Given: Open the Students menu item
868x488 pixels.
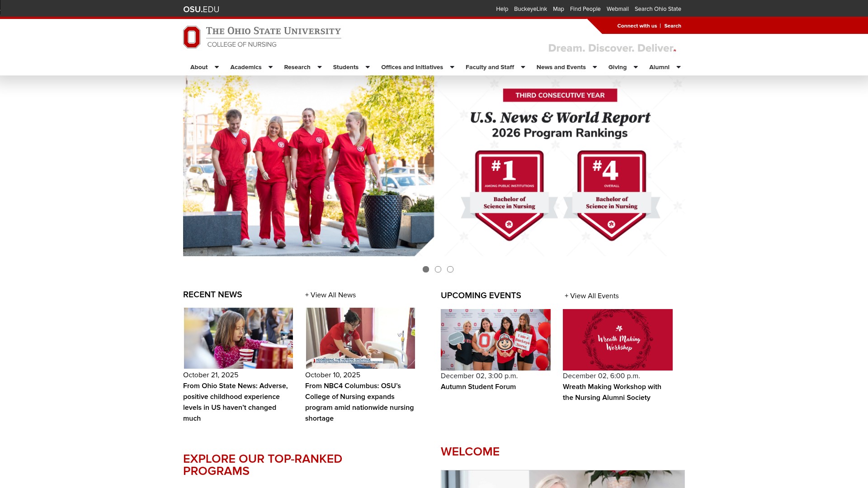Looking at the screenshot, I should tap(346, 67).
